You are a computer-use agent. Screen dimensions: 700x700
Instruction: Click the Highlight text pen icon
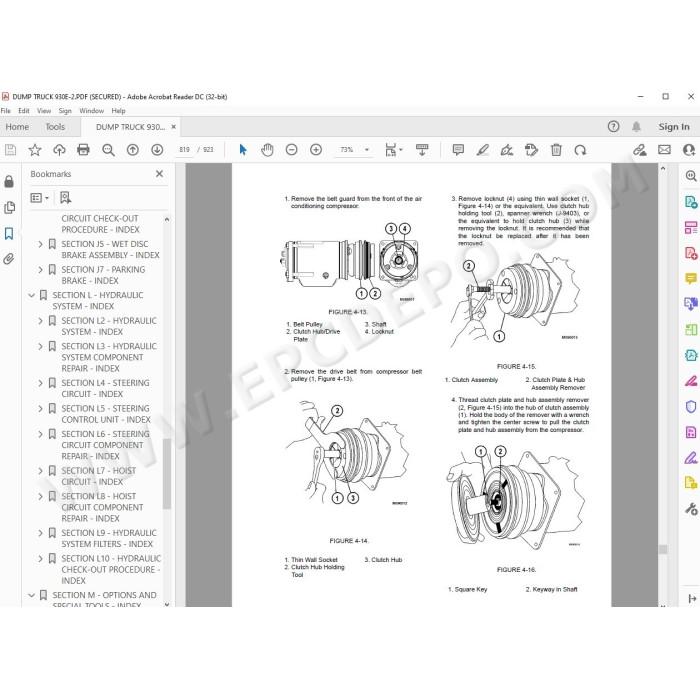point(483,150)
